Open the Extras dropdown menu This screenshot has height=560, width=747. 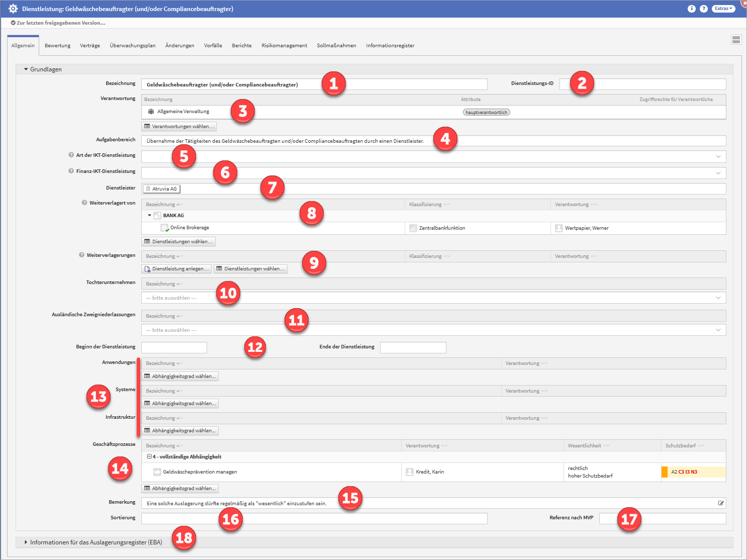[x=723, y=9]
